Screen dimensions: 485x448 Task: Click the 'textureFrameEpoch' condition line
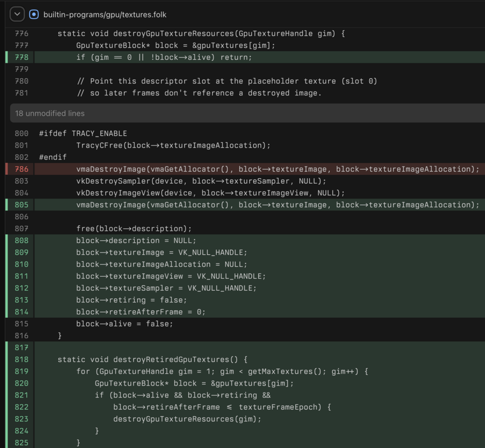[222, 407]
